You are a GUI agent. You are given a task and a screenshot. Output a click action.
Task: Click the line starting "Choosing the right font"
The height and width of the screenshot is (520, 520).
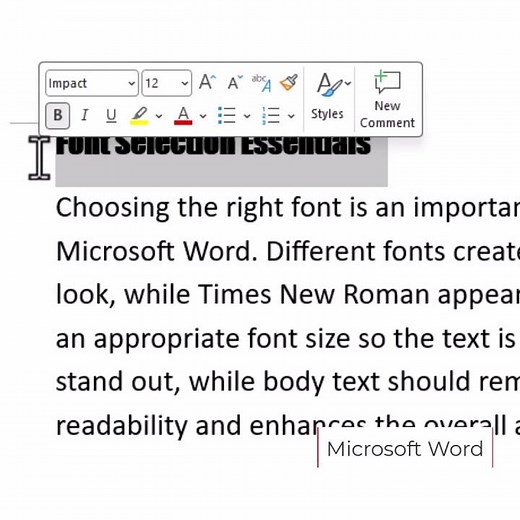click(x=288, y=208)
